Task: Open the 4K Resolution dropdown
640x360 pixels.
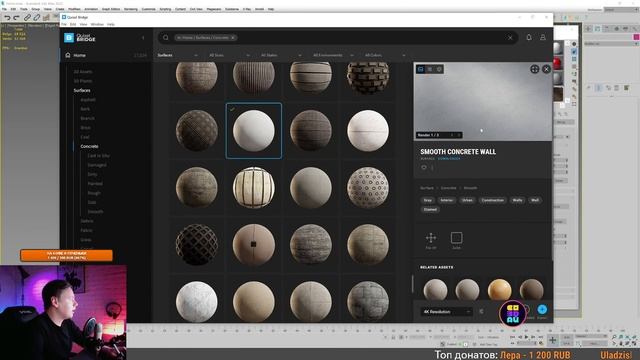Action: pyautogui.click(x=446, y=311)
